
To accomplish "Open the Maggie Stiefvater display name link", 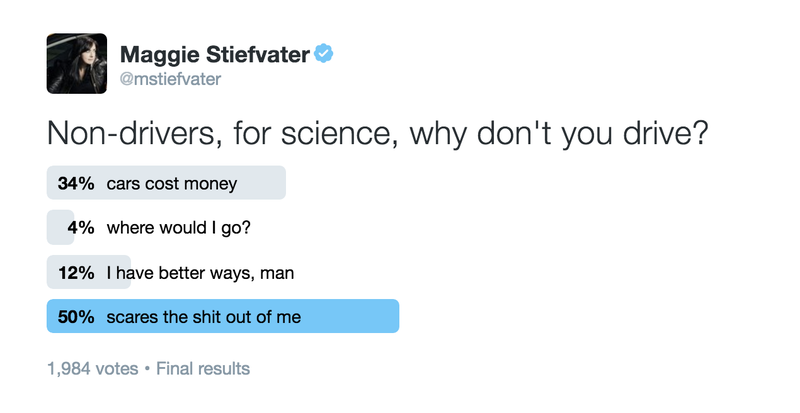I will click(215, 54).
